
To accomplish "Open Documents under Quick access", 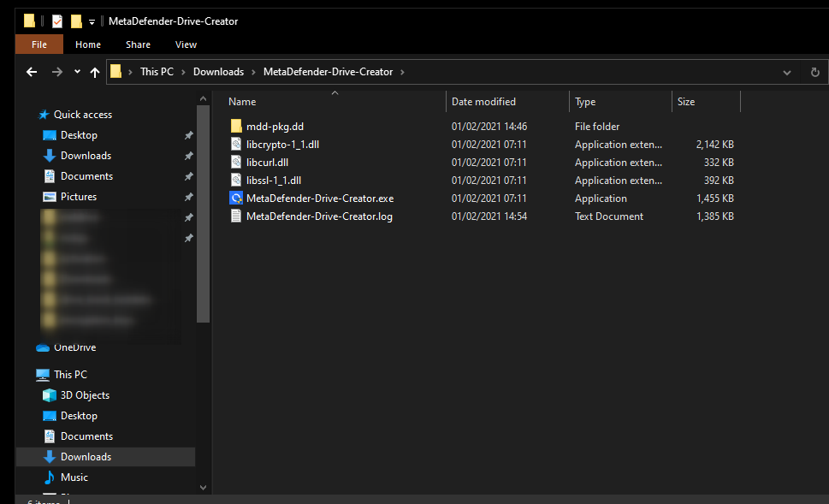I will click(86, 176).
